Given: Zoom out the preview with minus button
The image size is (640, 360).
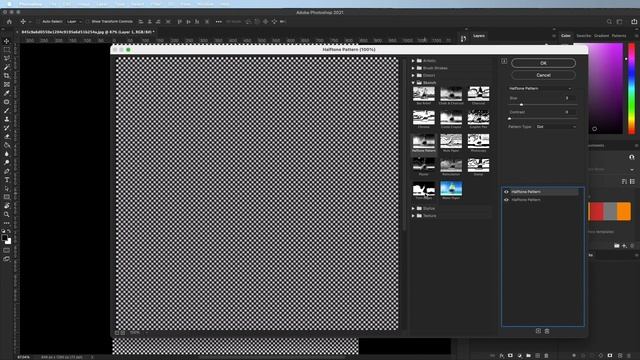Looking at the screenshot, I should [117, 333].
